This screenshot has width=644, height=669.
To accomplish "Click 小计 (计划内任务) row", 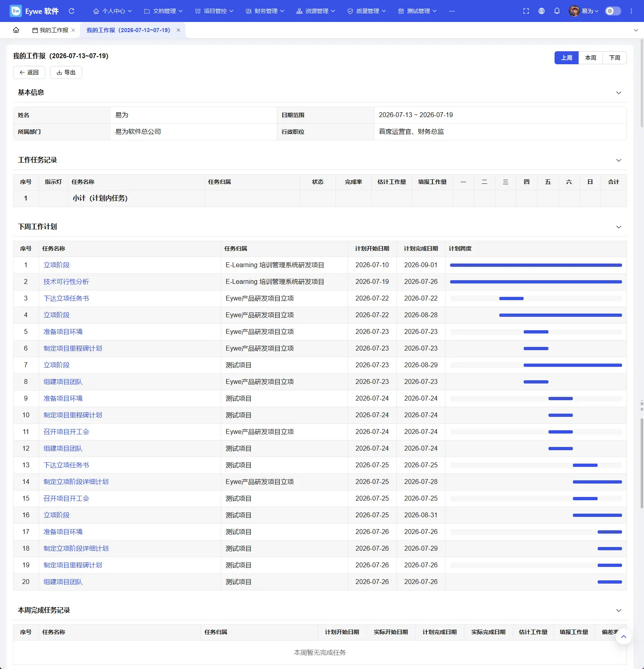I will point(320,198).
